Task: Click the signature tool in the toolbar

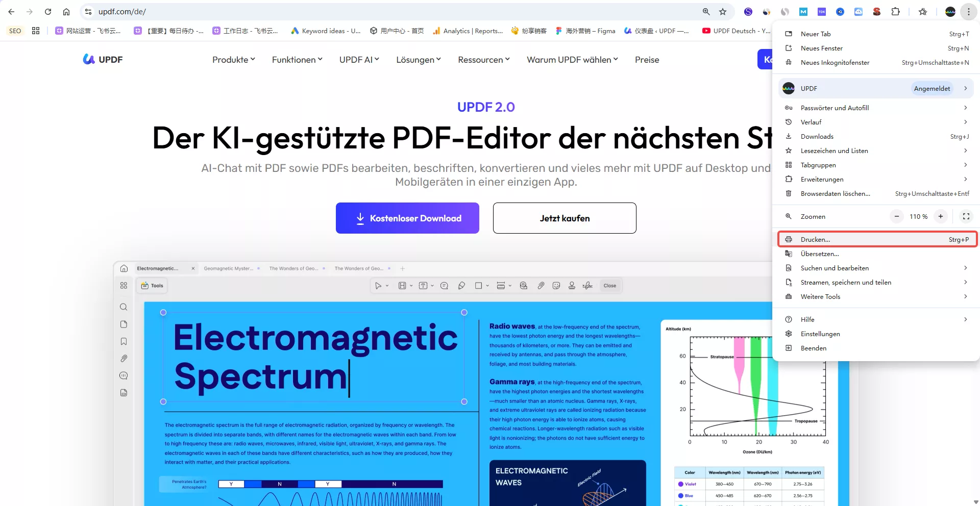Action: pyautogui.click(x=588, y=286)
